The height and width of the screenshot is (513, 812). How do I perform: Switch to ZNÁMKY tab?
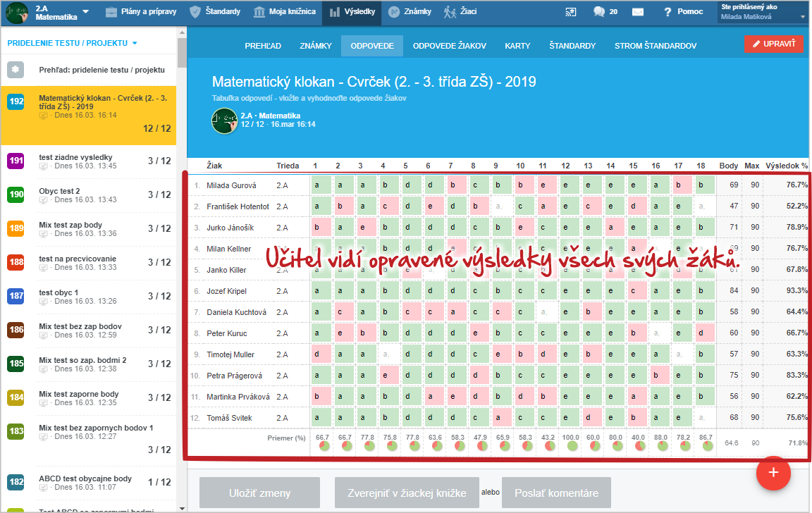click(x=316, y=46)
